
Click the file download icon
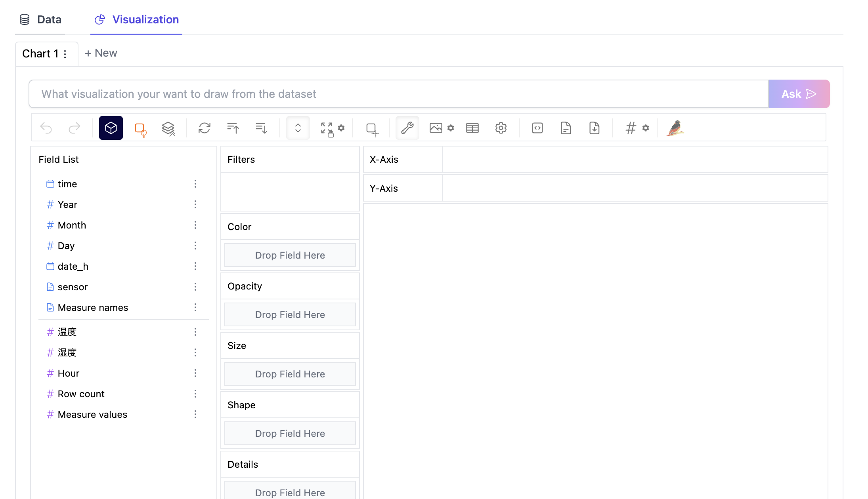click(595, 128)
